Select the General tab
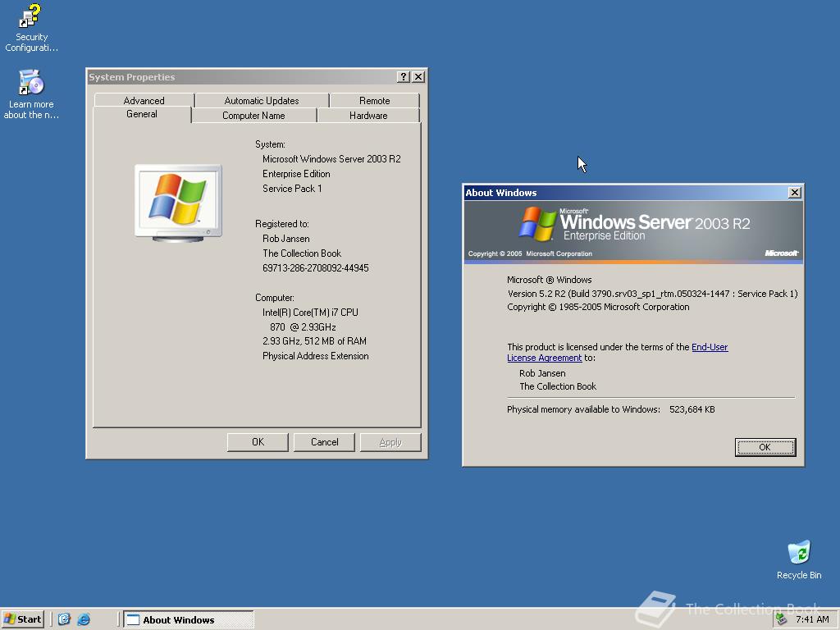 pos(142,114)
